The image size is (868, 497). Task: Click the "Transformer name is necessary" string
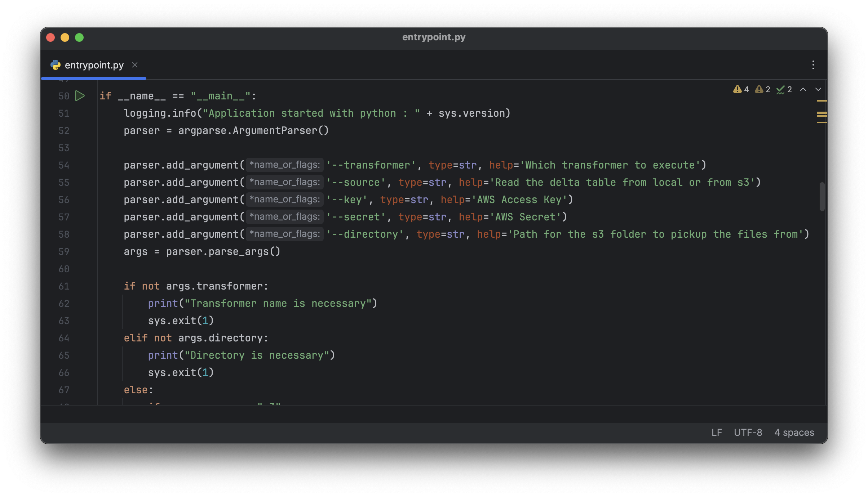click(278, 304)
